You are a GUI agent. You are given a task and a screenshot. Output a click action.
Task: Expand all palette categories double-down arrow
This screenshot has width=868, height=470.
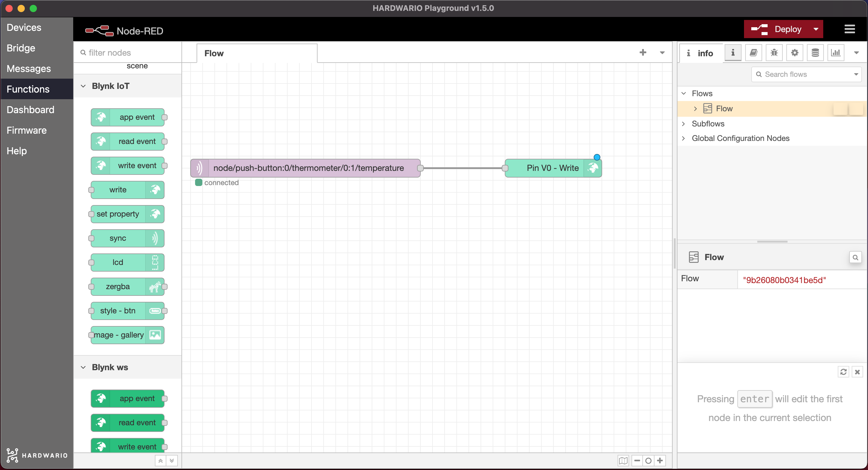coord(172,461)
